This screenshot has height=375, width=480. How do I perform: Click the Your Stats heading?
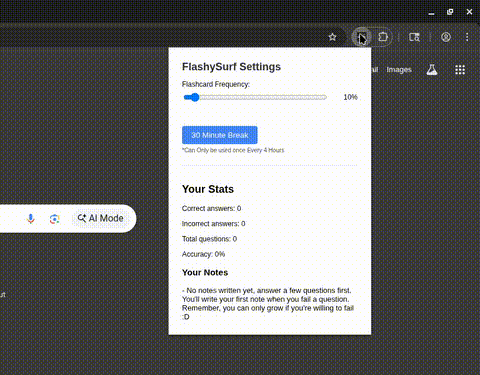pos(208,189)
